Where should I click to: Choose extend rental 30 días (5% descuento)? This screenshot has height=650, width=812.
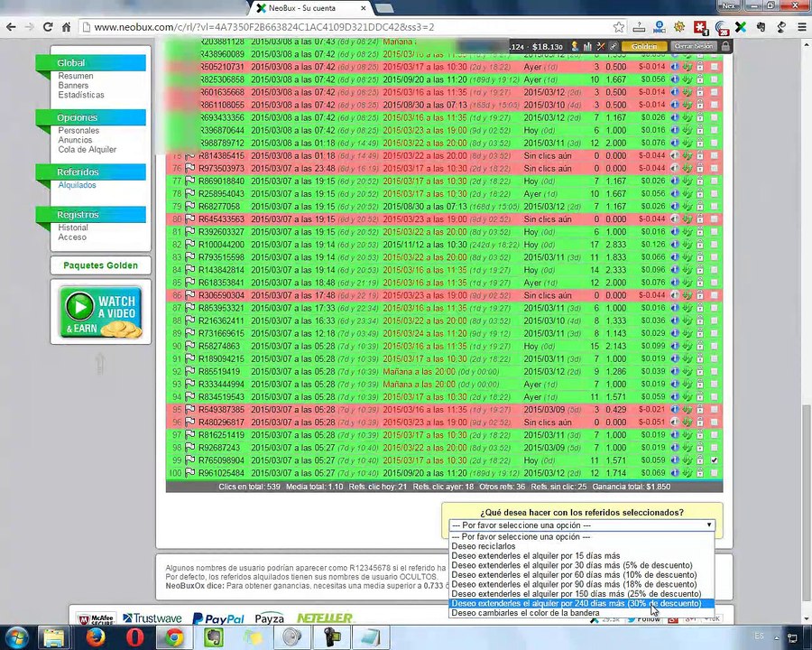tap(582, 565)
